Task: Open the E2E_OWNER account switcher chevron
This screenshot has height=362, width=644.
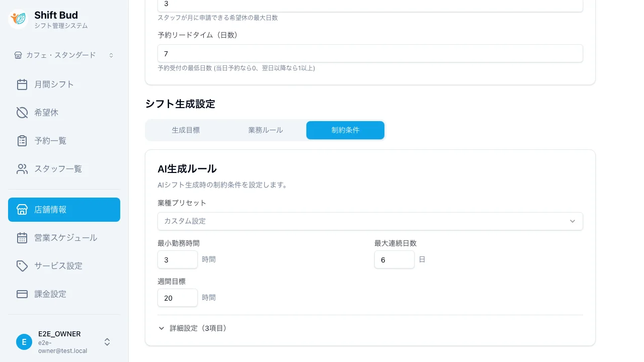Action: point(107,342)
